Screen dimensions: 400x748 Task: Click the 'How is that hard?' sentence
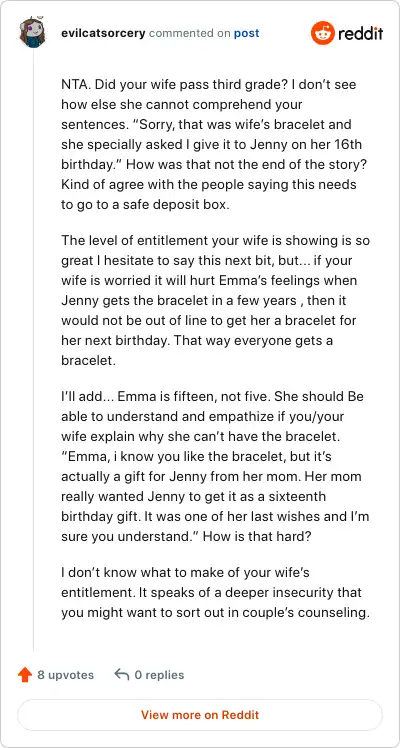pyautogui.click(x=257, y=536)
